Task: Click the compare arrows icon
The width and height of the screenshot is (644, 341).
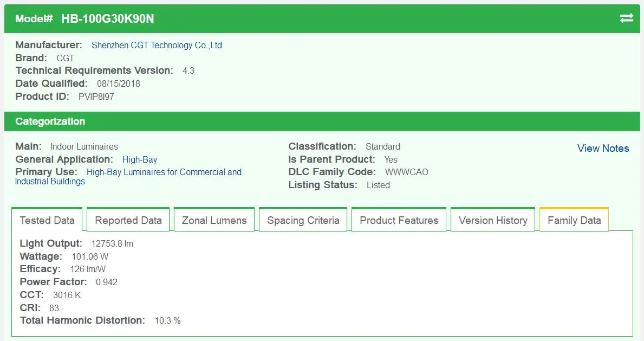Action: click(626, 18)
